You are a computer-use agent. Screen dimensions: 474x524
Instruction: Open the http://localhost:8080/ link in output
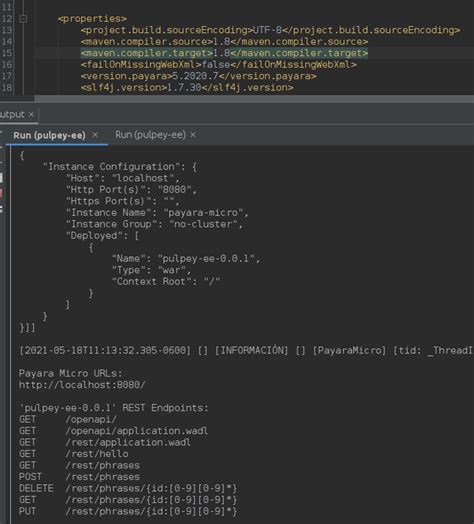click(82, 385)
